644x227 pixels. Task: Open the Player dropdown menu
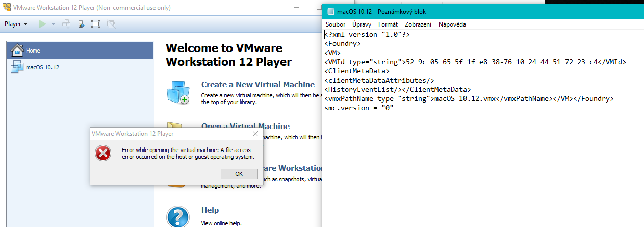tap(16, 24)
